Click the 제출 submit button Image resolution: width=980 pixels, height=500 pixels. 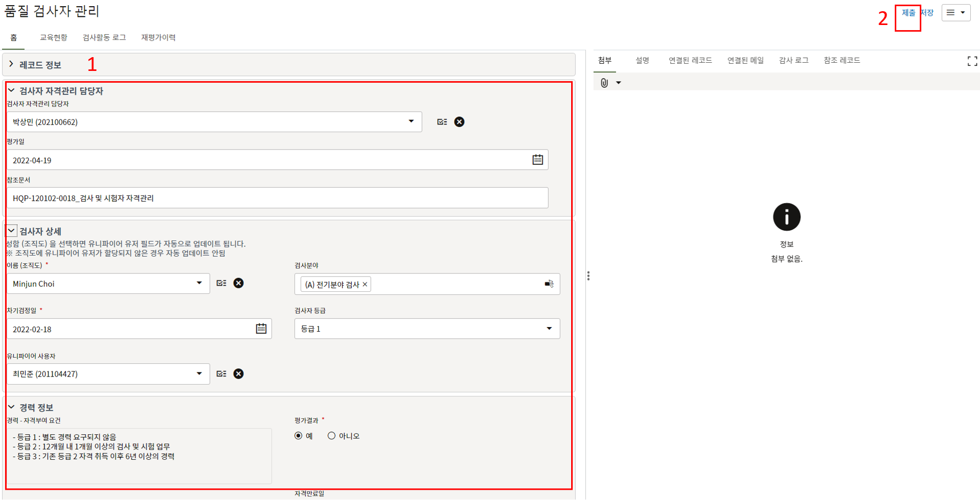(908, 13)
